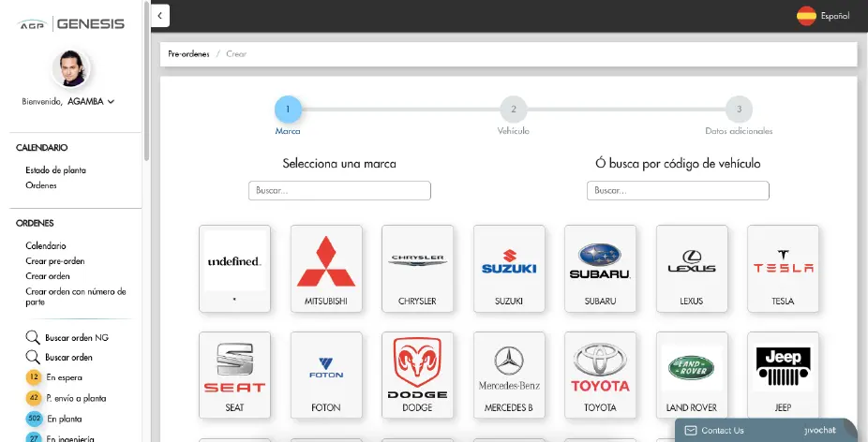Collapse the sidebar with the chevron button
Image resolution: width=868 pixels, height=442 pixels.
(x=160, y=16)
